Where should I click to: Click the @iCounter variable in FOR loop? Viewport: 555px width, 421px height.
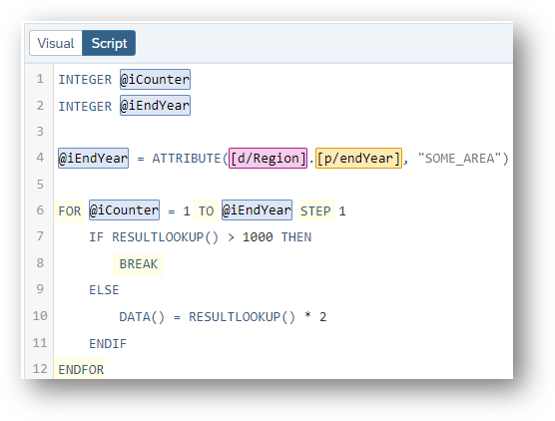(124, 210)
